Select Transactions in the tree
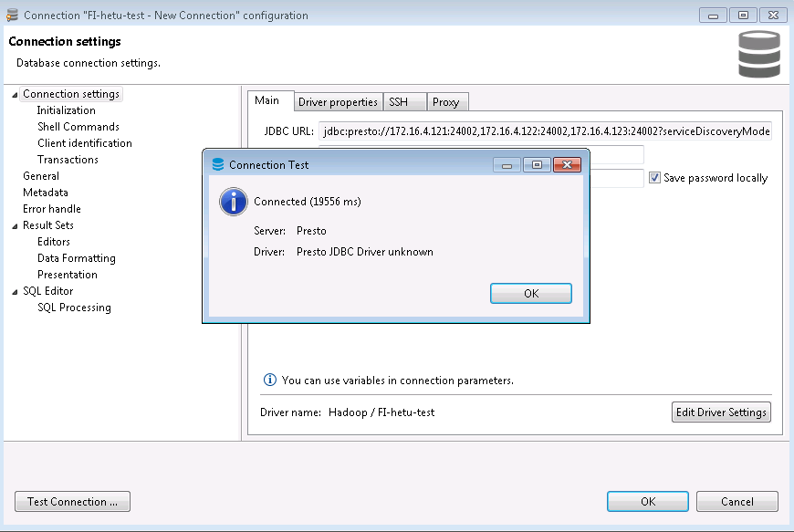 coord(68,160)
